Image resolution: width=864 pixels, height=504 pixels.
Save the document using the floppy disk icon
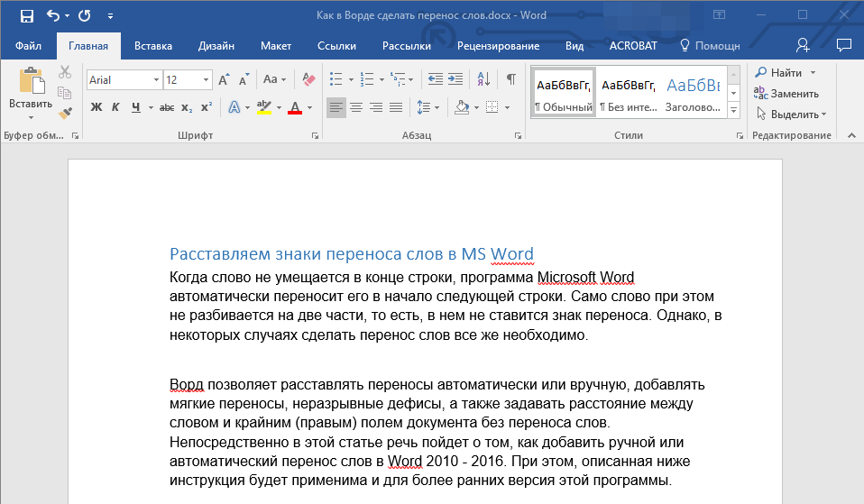pos(27,15)
